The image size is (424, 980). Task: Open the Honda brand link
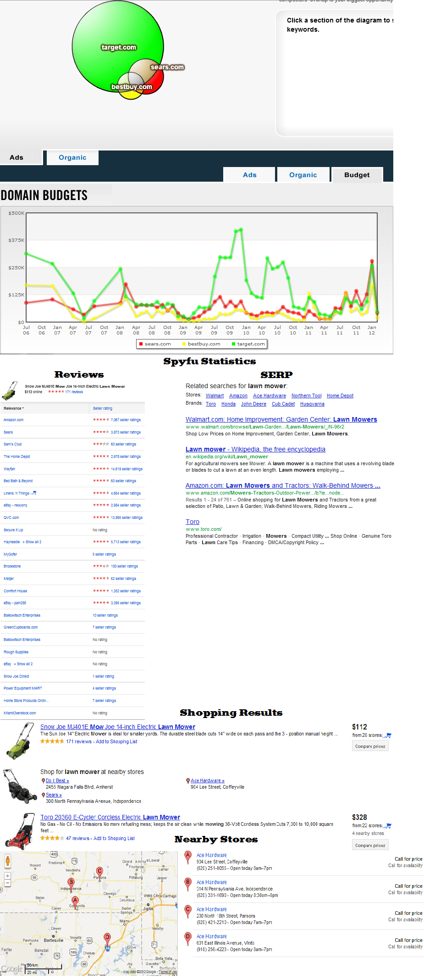click(x=228, y=404)
